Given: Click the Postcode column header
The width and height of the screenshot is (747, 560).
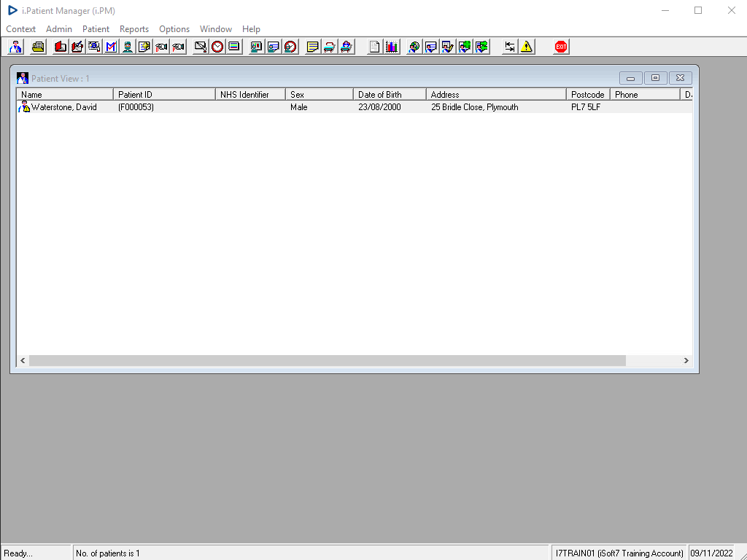Looking at the screenshot, I should pyautogui.click(x=589, y=94).
